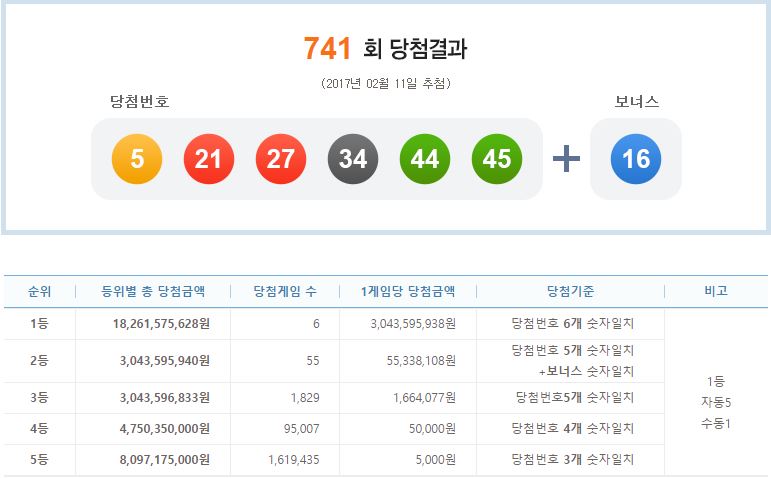
Task: Select the red number 27 ball
Action: pyautogui.click(x=281, y=159)
